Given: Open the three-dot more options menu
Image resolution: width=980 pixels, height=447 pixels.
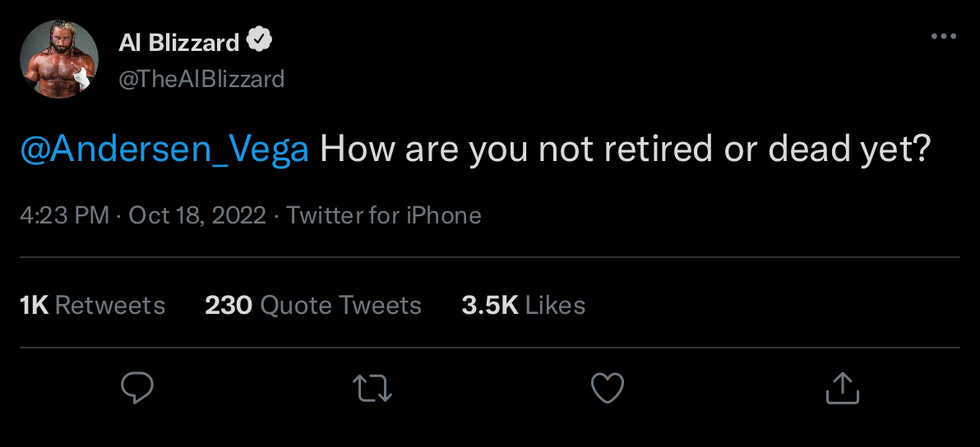Looking at the screenshot, I should (943, 37).
